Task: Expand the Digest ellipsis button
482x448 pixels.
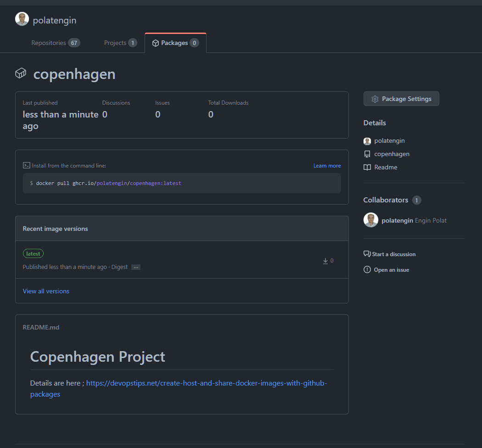Action: [x=136, y=267]
